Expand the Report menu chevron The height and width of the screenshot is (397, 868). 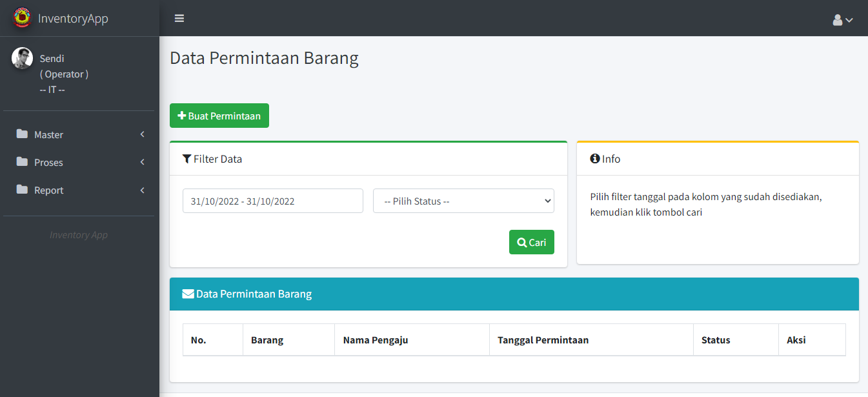click(142, 190)
